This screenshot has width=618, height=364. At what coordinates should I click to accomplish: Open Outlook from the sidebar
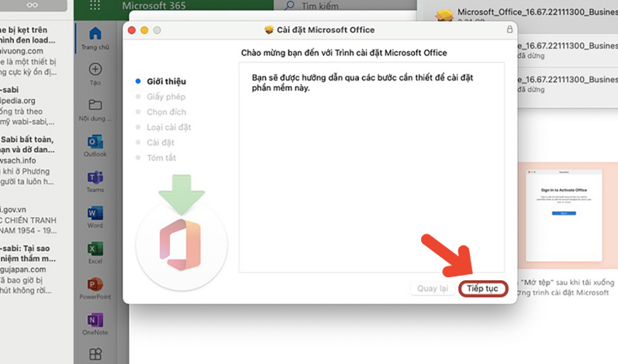coord(95,144)
